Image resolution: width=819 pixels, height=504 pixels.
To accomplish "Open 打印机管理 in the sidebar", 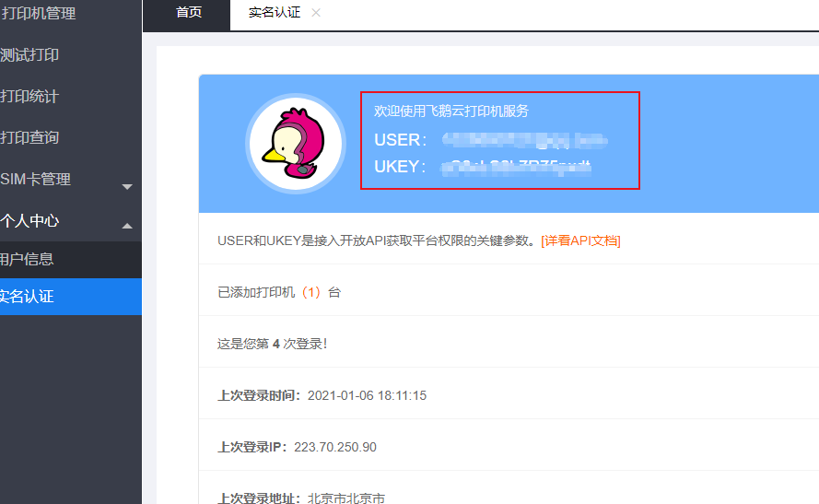I will click(x=38, y=13).
